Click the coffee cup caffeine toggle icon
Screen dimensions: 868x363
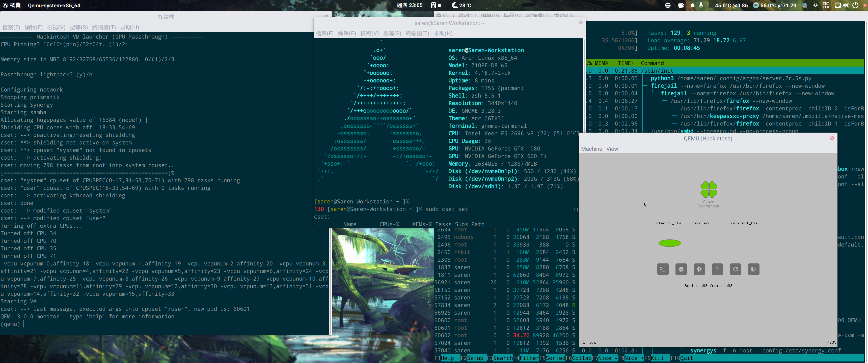[681, 5]
